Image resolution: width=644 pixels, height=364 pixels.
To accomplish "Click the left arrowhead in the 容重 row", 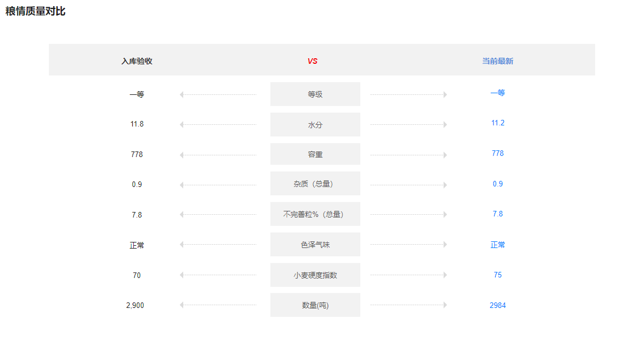I will point(182,155).
